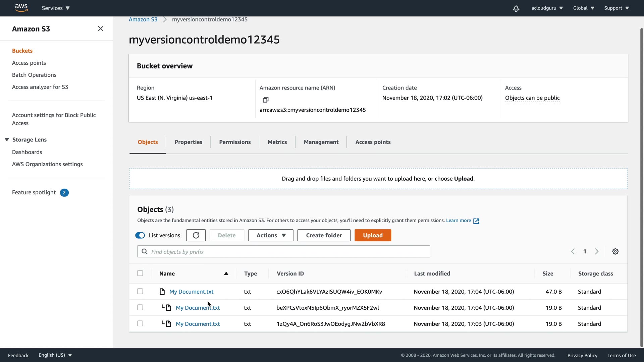The image size is (644, 362).
Task: Check the select-all objects checkbox
Action: pos(140,273)
